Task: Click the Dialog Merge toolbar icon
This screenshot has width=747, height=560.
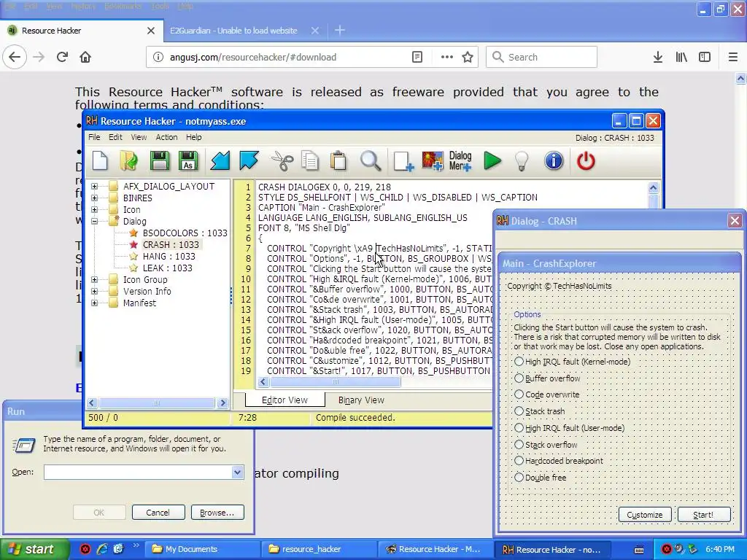Action: click(x=460, y=160)
